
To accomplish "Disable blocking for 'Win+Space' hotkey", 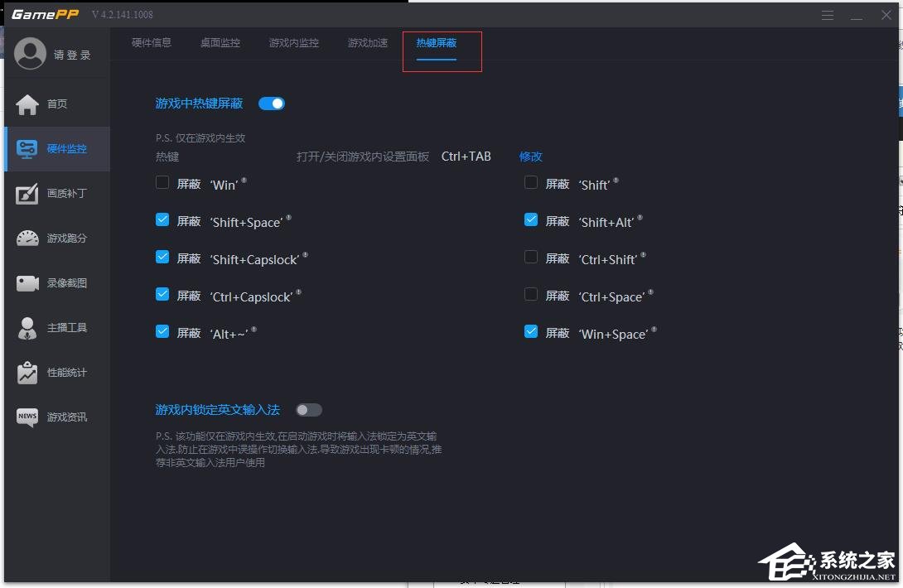I will pyautogui.click(x=530, y=331).
